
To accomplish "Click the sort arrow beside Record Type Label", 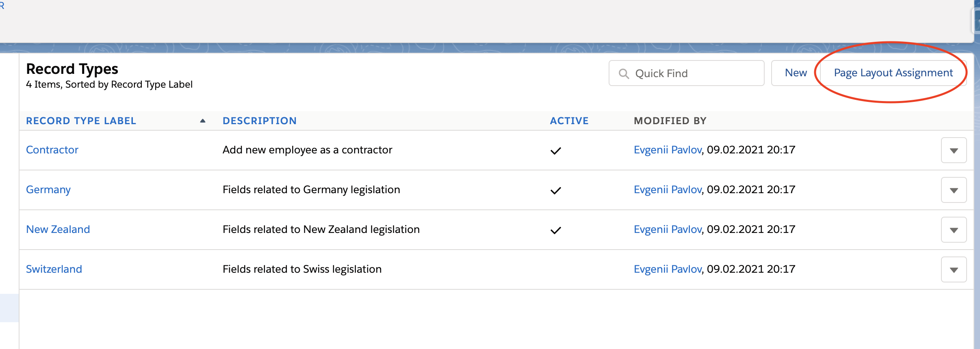I will tap(203, 121).
